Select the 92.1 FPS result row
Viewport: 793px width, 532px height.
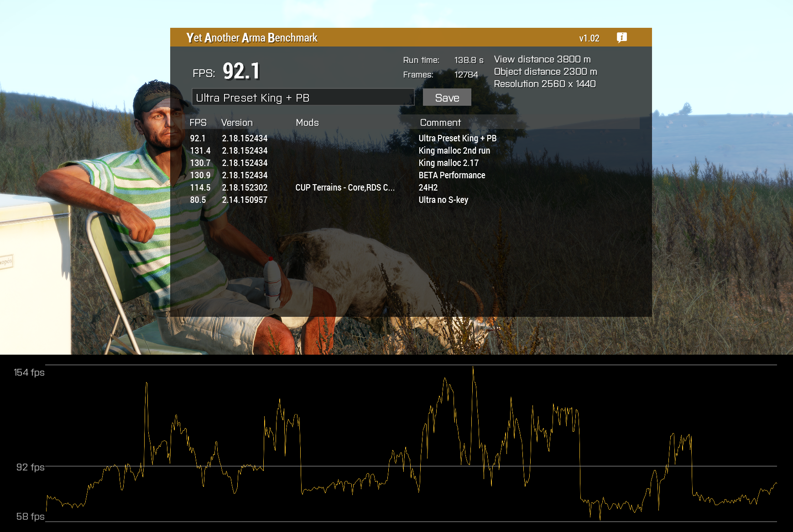(x=411, y=138)
